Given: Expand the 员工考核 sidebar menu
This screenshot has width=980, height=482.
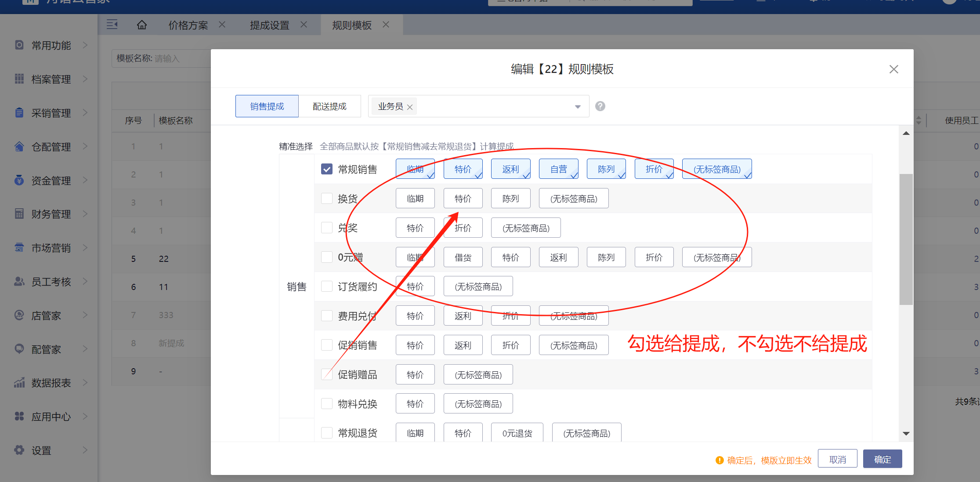Looking at the screenshot, I should [51, 282].
